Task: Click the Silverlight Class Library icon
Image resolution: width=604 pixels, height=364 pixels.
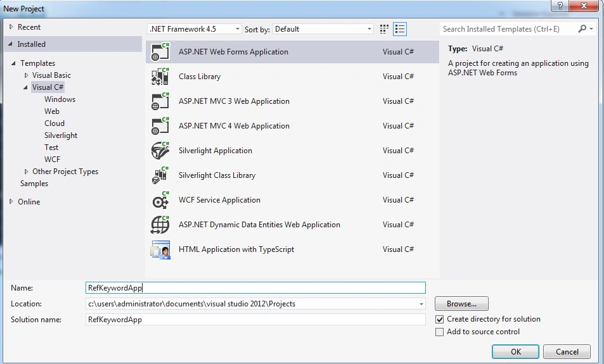Action: 160,175
